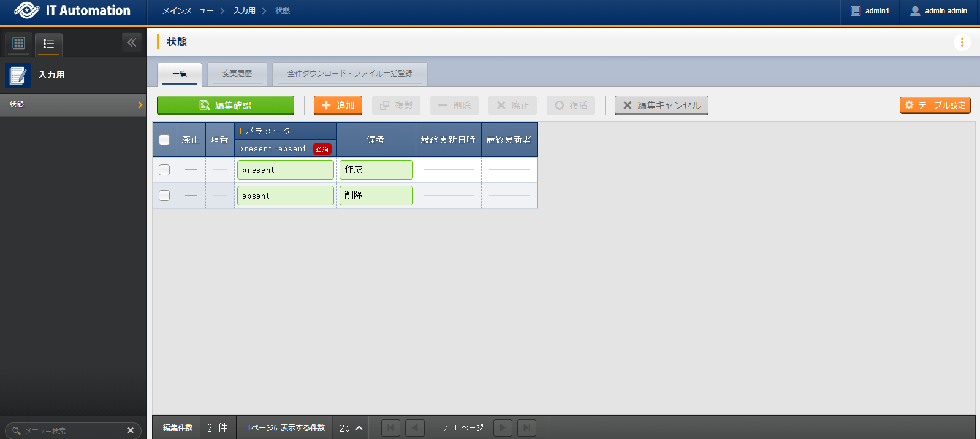980x439 pixels.
Task: Clear menu search with X icon
Action: 131,430
